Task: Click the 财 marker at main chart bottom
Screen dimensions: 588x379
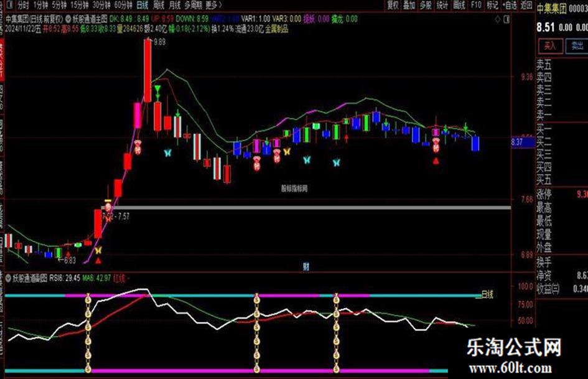Action: pyautogui.click(x=306, y=267)
